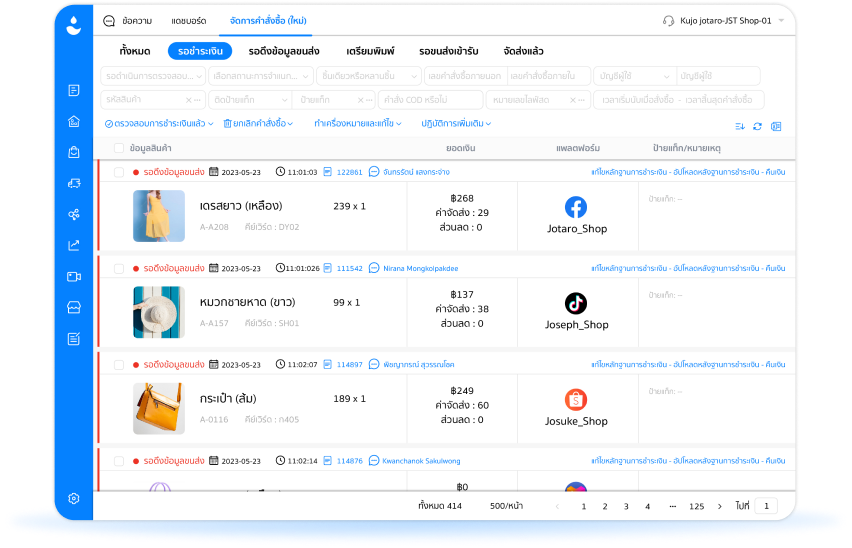Screen dimensions: 852x548
Task: Select the จัดส่งแล้ว status tab
Action: point(523,51)
